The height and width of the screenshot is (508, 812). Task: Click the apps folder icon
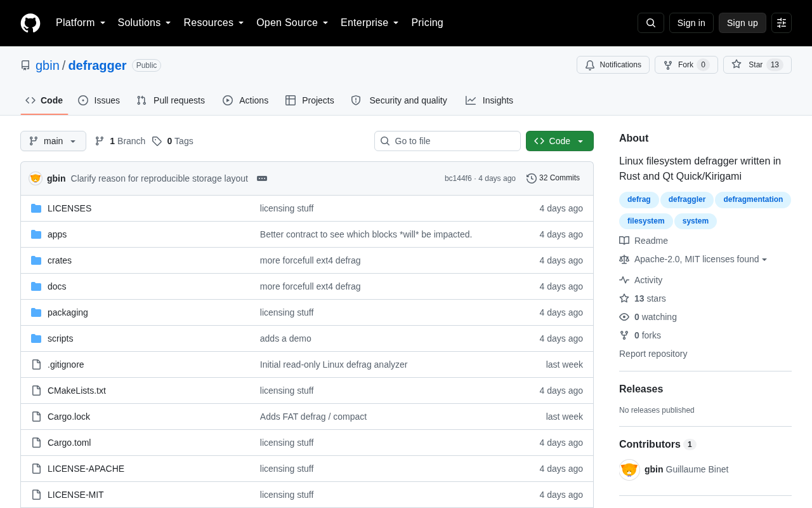pos(36,234)
